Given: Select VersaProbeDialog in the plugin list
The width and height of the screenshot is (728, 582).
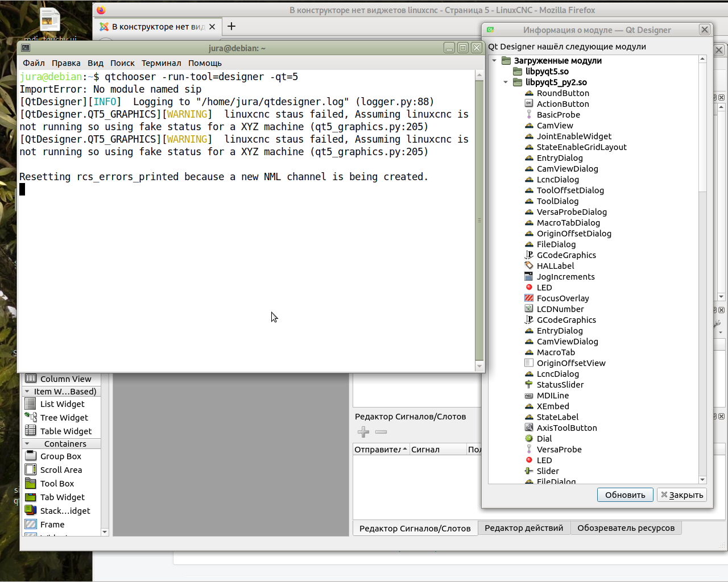Looking at the screenshot, I should [572, 212].
